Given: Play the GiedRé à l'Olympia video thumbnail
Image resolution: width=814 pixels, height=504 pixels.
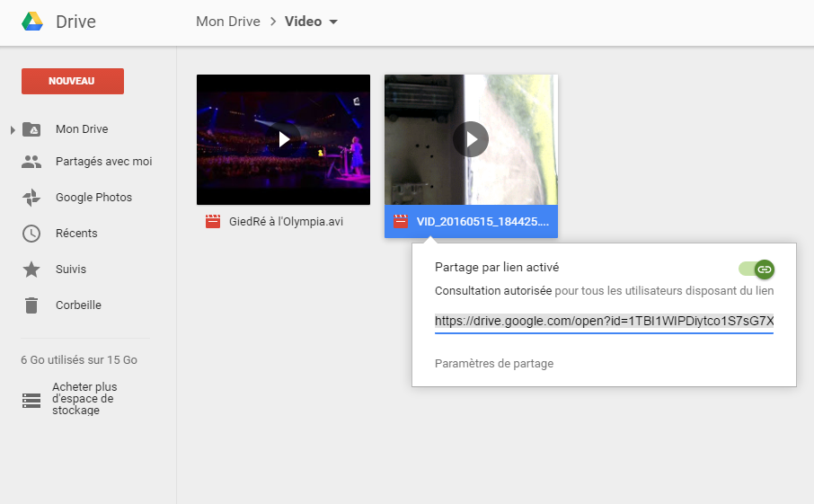Looking at the screenshot, I should pyautogui.click(x=284, y=139).
